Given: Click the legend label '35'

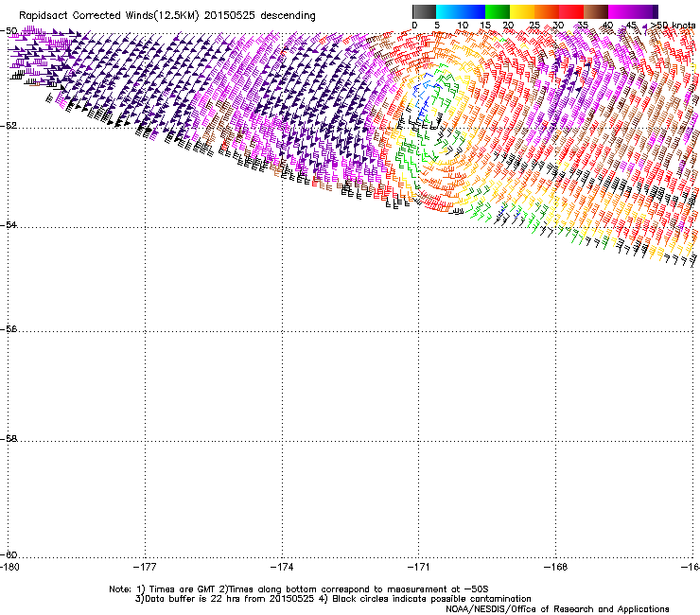Looking at the screenshot, I should coord(583,26).
